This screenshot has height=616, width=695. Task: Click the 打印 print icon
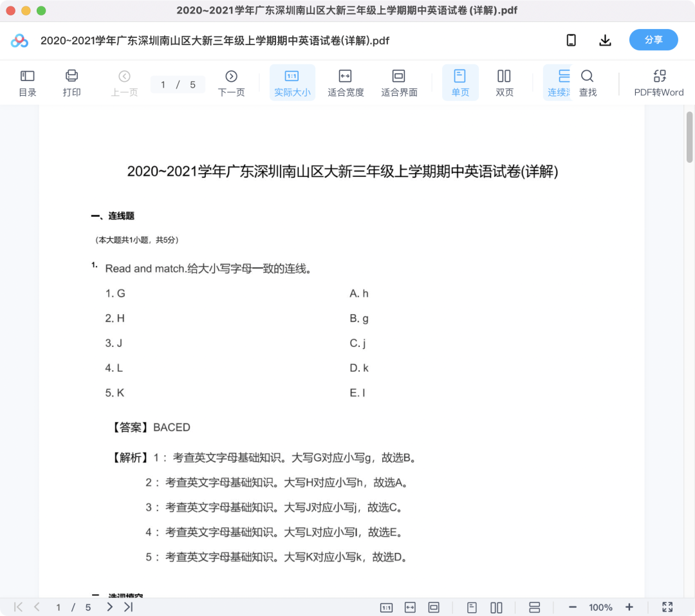[71, 83]
